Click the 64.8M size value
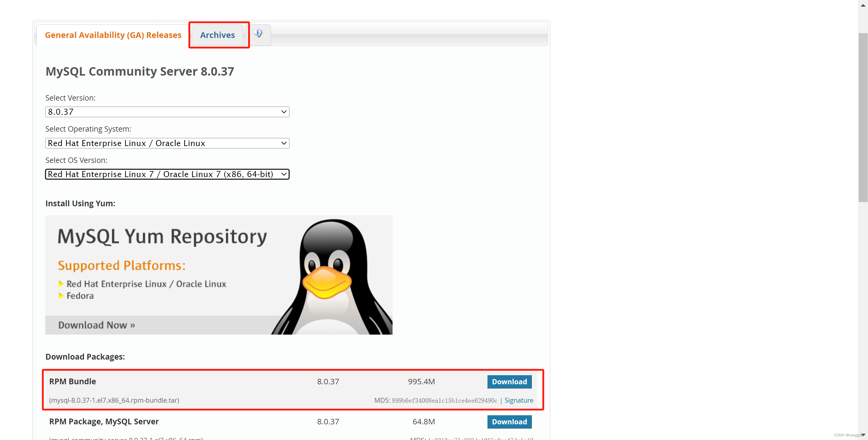The height and width of the screenshot is (440, 868). [424, 422]
